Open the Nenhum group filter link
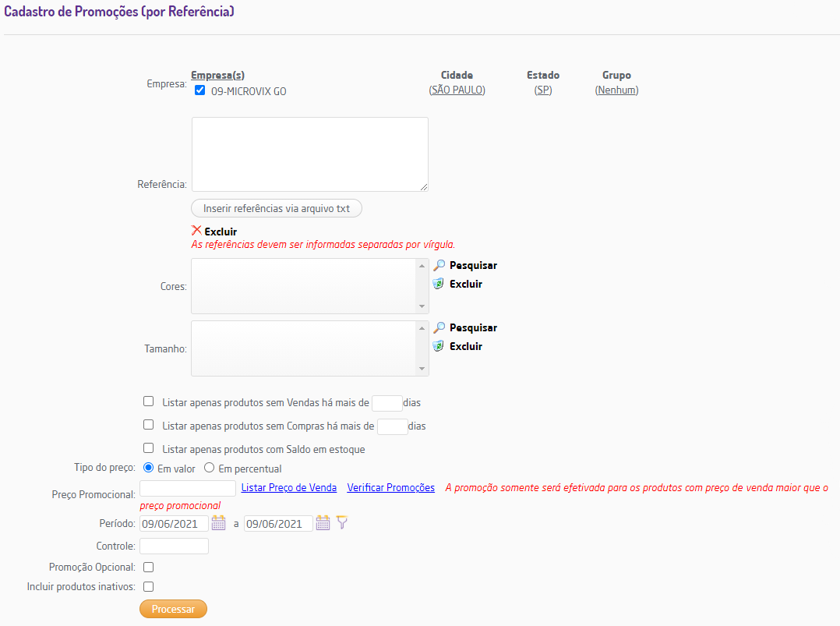The height and width of the screenshot is (626, 840). click(616, 90)
